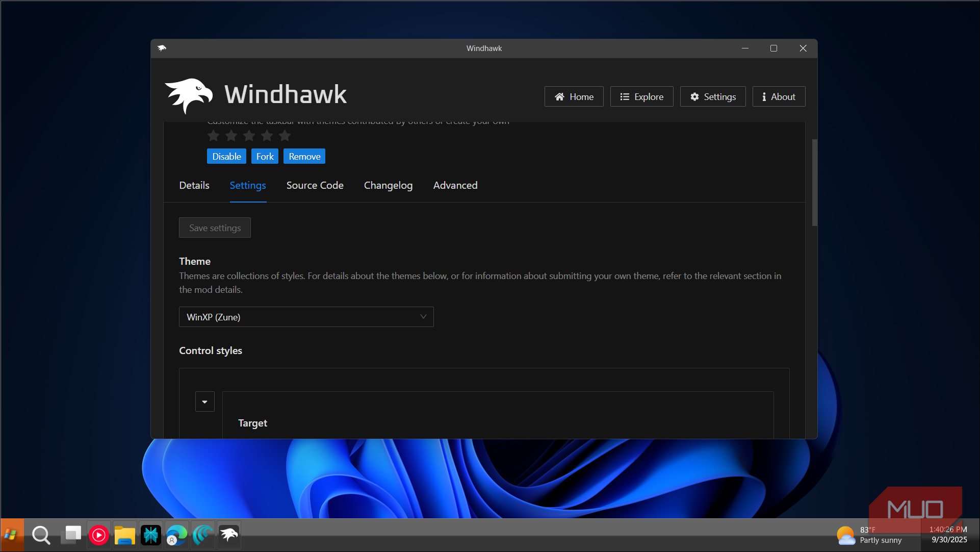Screen dimensions: 980x552
Task: Open the weather widget showing Partly sunny
Action: [869, 535]
